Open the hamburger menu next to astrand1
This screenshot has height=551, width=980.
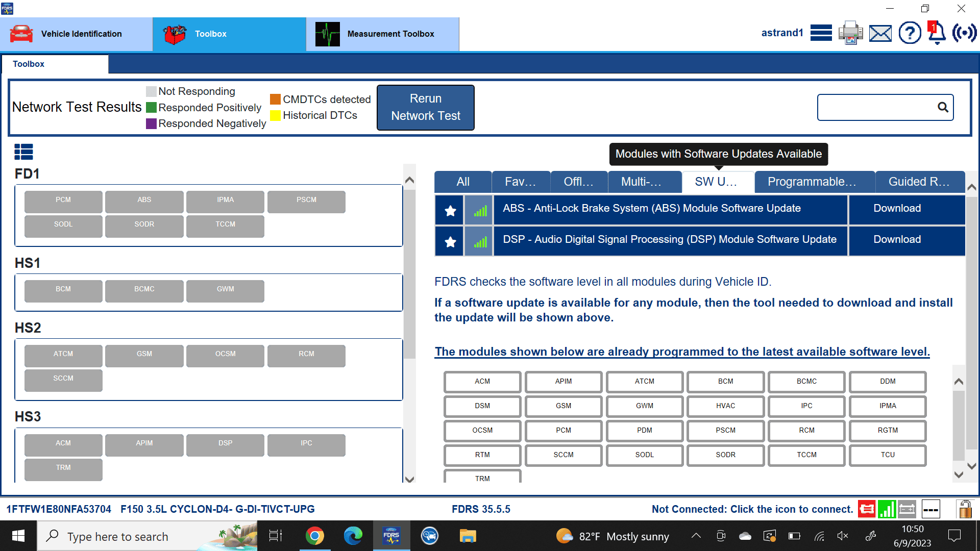click(821, 33)
